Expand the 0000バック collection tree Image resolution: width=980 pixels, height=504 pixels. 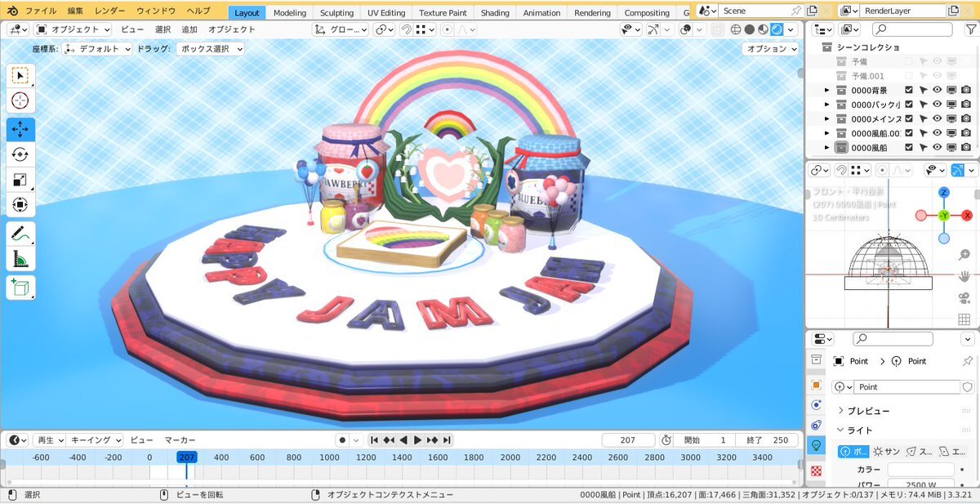[826, 105]
